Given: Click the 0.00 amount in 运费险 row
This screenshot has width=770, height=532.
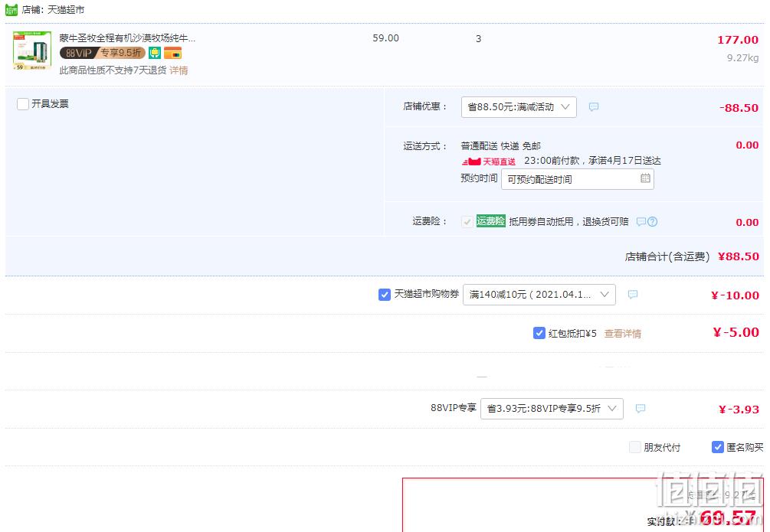Looking at the screenshot, I should pyautogui.click(x=747, y=222).
